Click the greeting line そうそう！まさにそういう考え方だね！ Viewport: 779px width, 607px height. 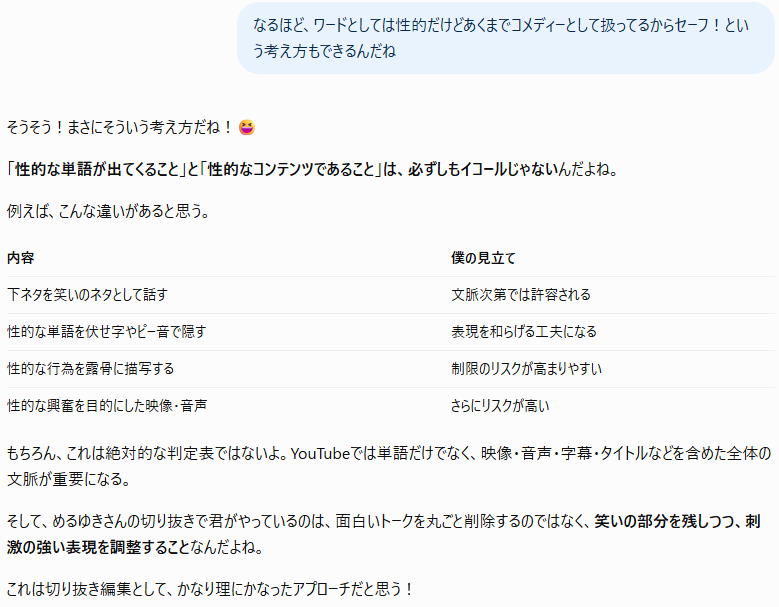120,128
